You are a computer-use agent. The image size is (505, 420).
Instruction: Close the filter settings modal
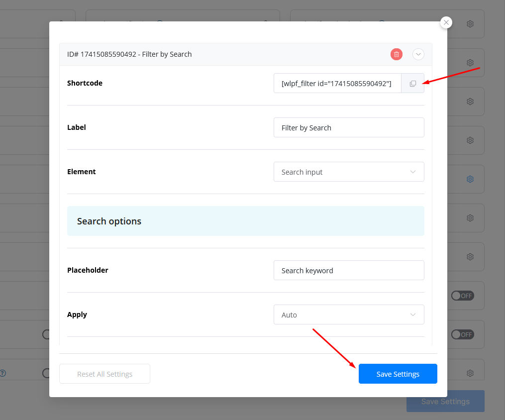coord(446,22)
